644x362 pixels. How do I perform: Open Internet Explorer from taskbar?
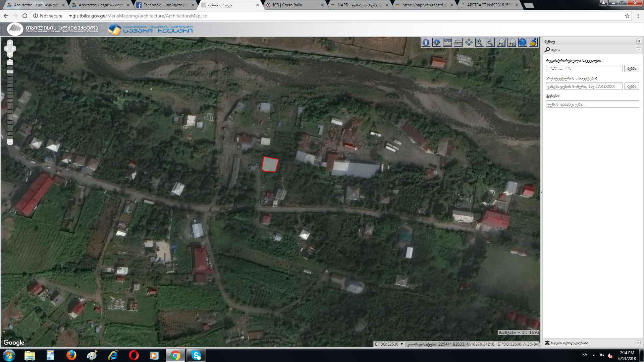113,355
